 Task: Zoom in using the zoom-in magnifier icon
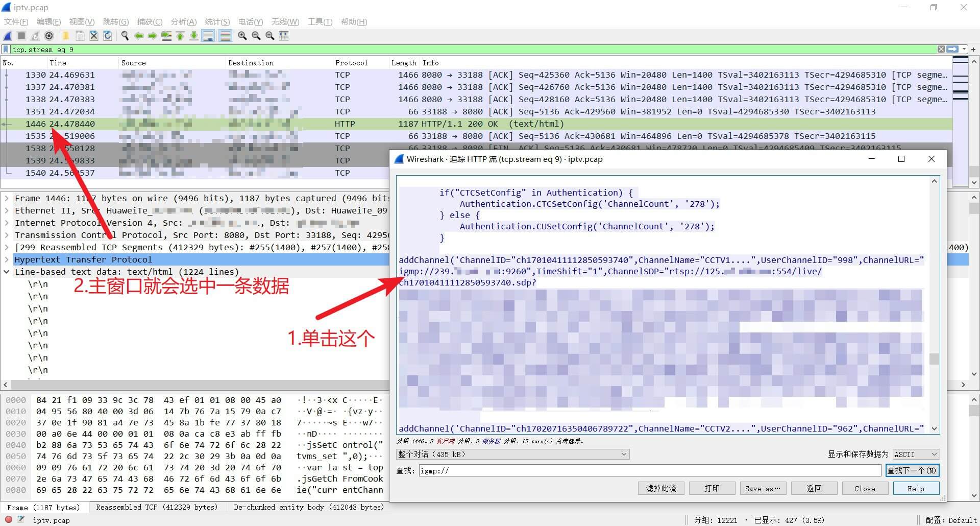(242, 36)
